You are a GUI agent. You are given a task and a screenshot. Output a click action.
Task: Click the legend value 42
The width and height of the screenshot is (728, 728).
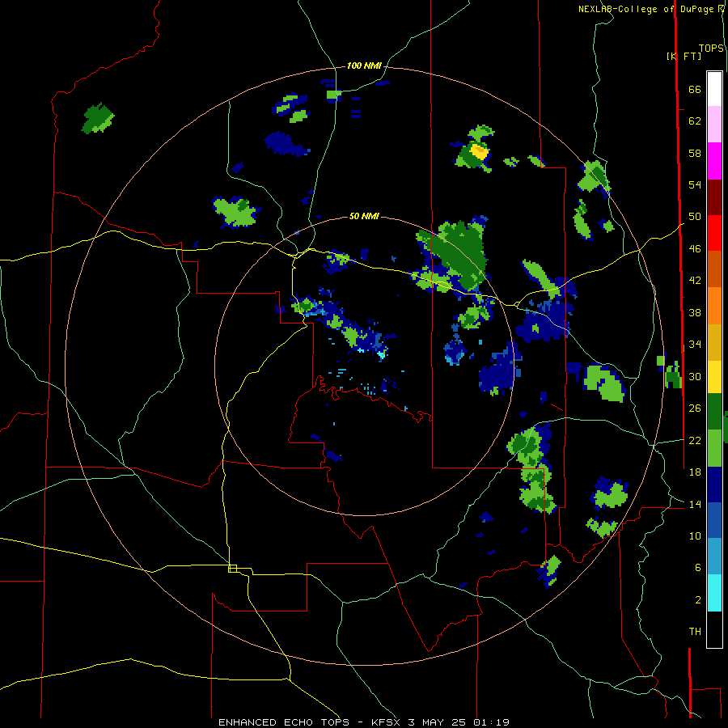pos(695,281)
